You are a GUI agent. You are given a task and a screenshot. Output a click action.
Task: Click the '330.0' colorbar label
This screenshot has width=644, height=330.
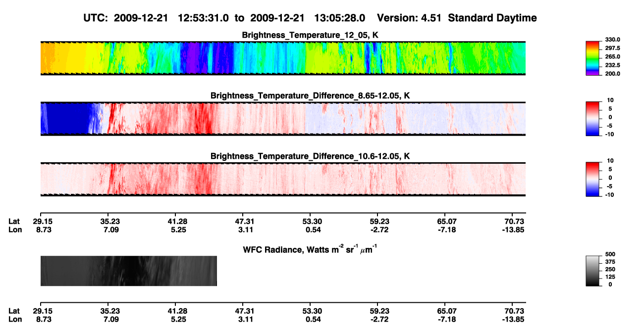(x=613, y=40)
